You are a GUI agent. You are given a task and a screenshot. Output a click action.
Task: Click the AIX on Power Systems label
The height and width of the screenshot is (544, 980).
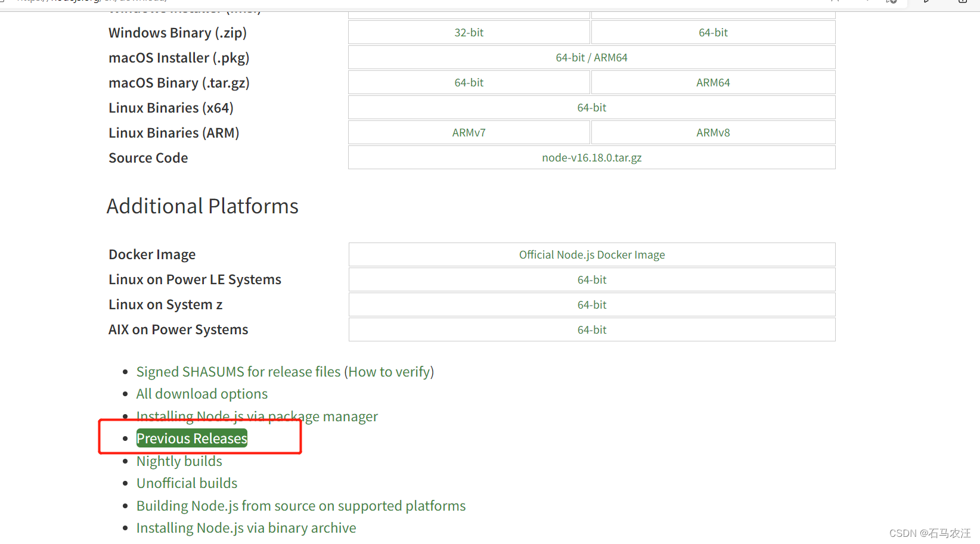tap(178, 330)
